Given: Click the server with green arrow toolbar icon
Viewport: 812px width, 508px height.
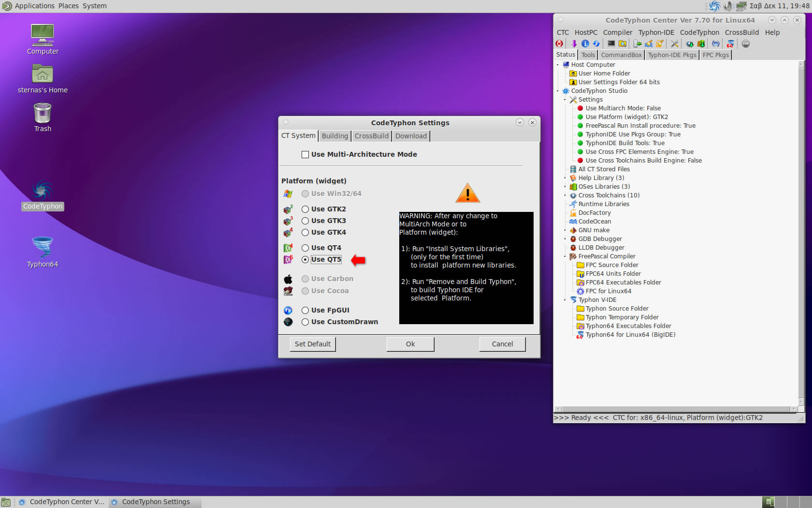Looking at the screenshot, I should (x=638, y=44).
